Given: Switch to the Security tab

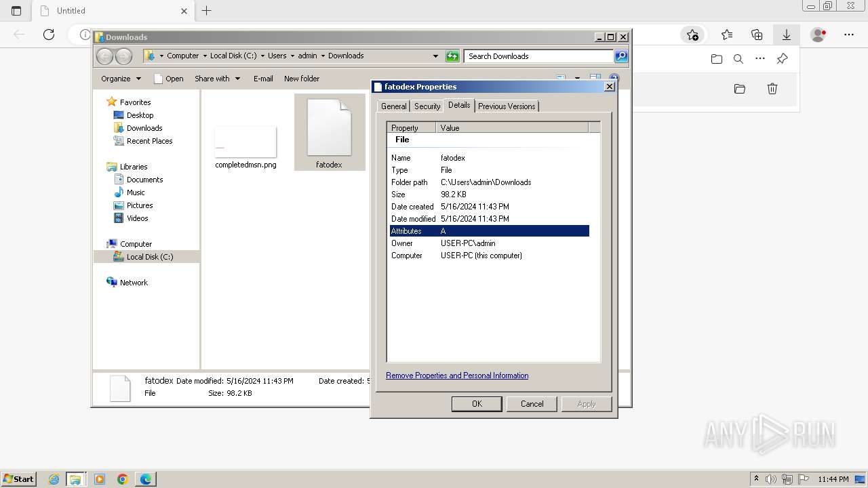Looking at the screenshot, I should tap(427, 106).
